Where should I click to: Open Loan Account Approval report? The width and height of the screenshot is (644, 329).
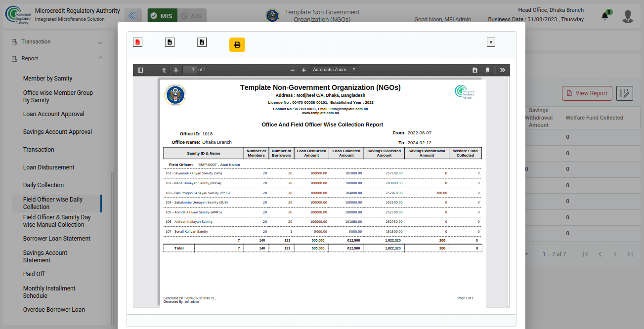point(54,114)
